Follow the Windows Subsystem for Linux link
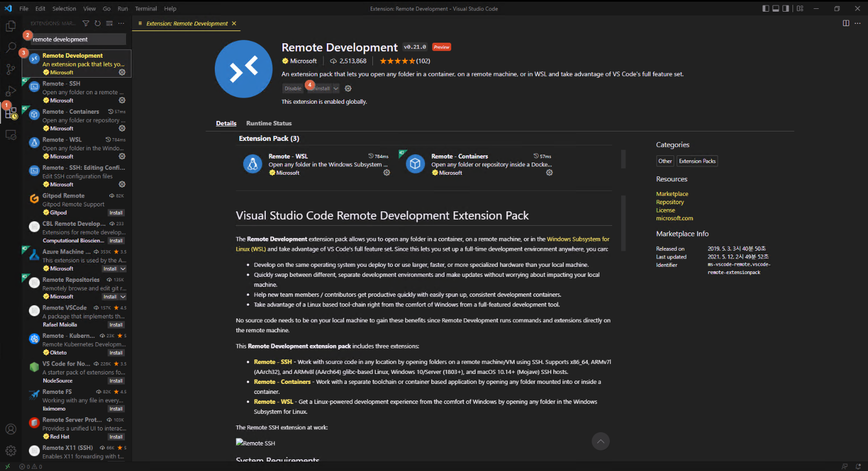The width and height of the screenshot is (868, 471). (578, 239)
